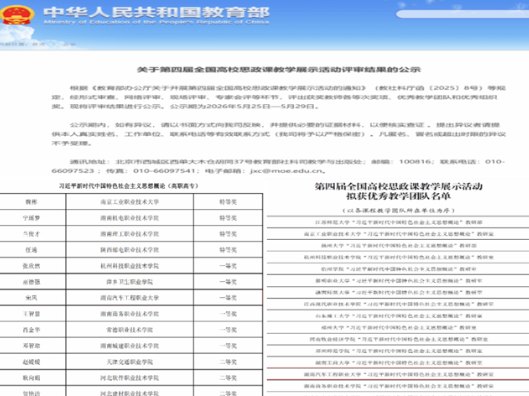Click the 一等奖 cell in the 湖南汽车工程职业大学 row

pyautogui.click(x=228, y=298)
